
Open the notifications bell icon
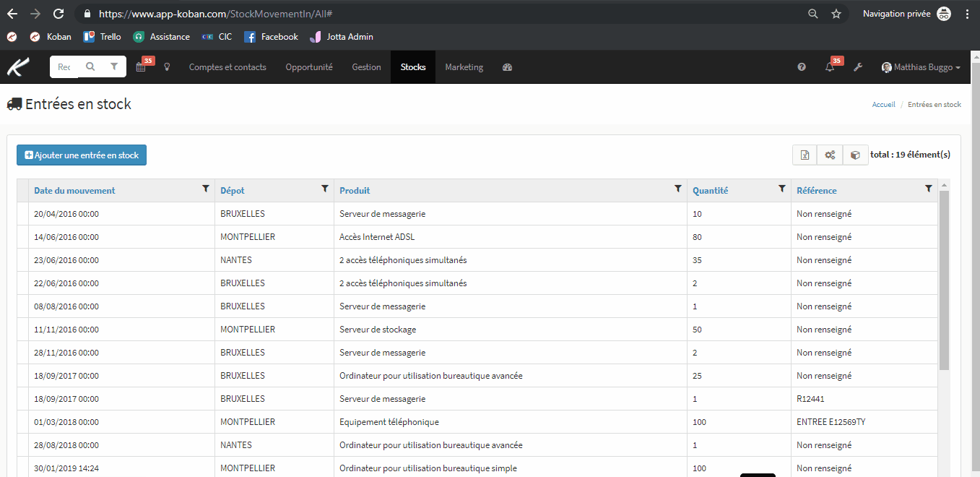click(x=830, y=67)
